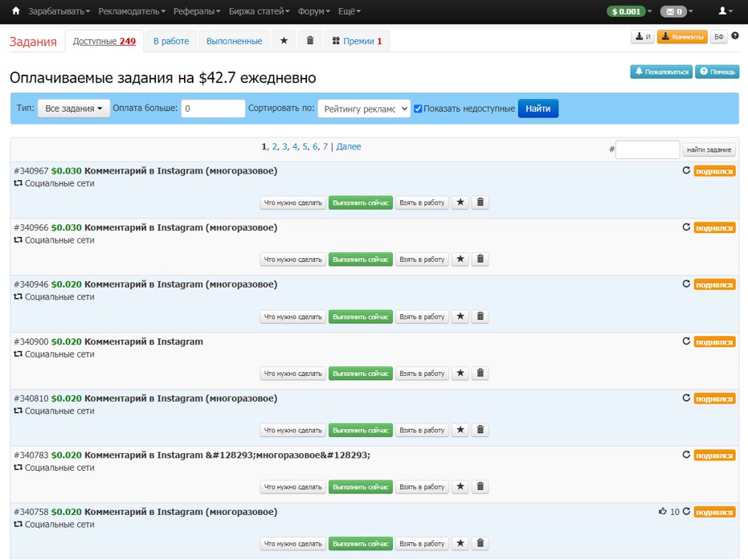Viewport: 748px width, 560px height.
Task: Go to the home icon in navbar
Action: tap(16, 11)
